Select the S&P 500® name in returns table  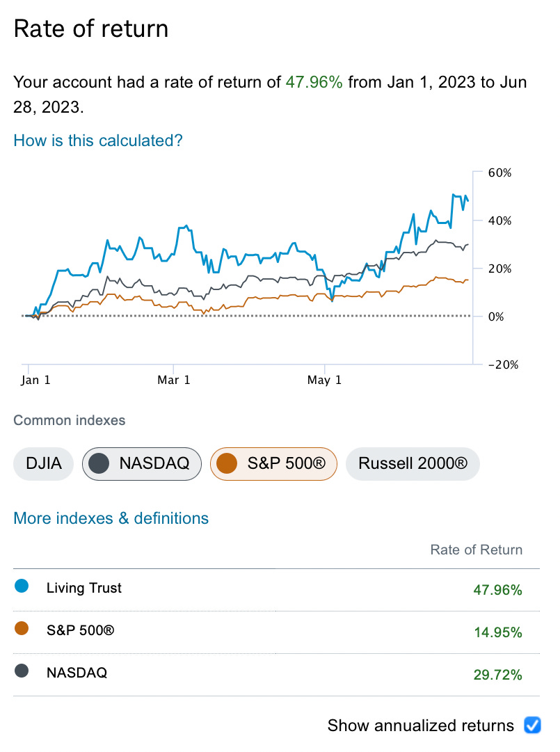(x=80, y=630)
